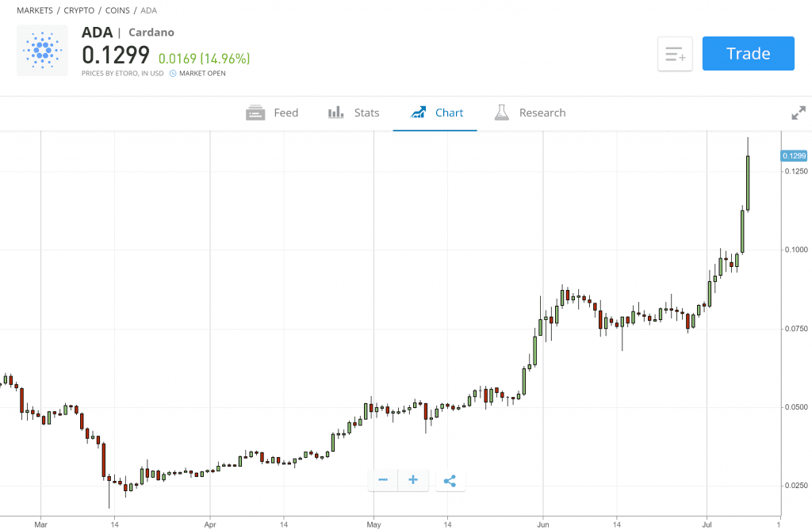This screenshot has height=530, width=812.
Task: Switch to the Stats tab
Action: click(366, 112)
